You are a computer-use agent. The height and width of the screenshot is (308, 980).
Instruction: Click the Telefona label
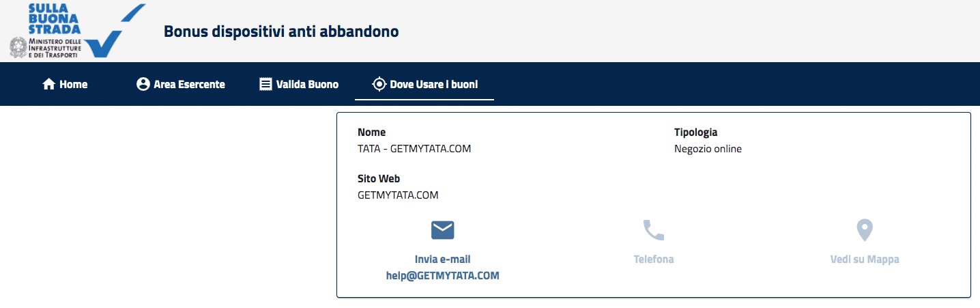(654, 260)
